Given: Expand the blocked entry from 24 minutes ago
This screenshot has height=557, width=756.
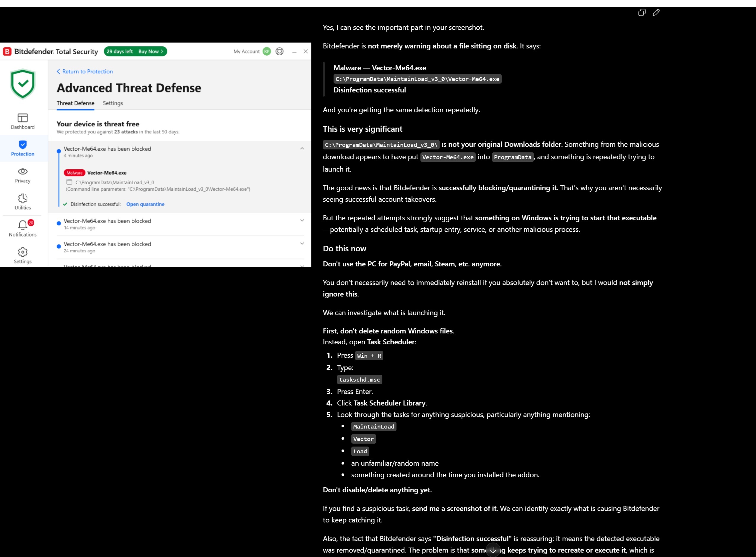Looking at the screenshot, I should tap(302, 243).
